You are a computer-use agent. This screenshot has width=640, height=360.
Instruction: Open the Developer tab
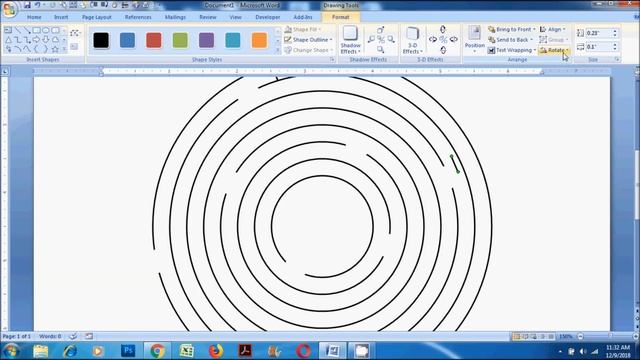tap(268, 17)
